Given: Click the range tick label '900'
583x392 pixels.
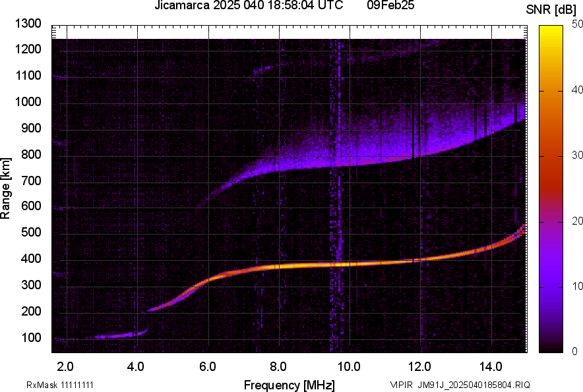Looking at the screenshot, I should pos(31,128).
